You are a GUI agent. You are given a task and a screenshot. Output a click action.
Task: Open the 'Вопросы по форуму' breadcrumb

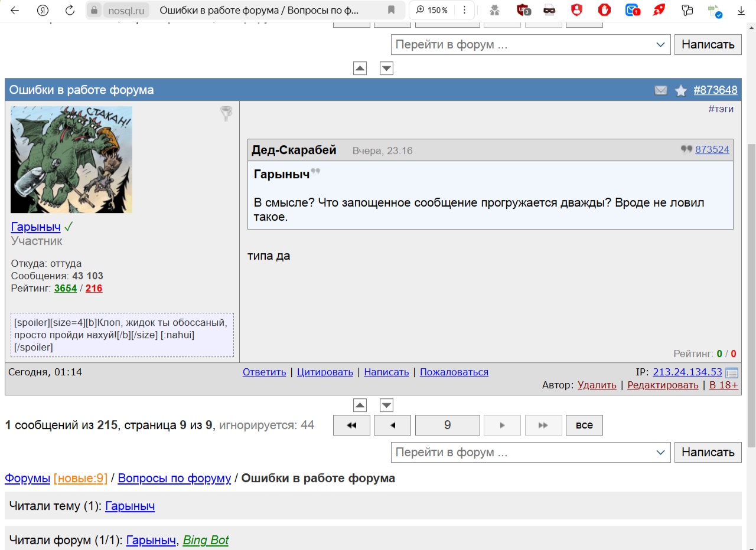coord(174,478)
